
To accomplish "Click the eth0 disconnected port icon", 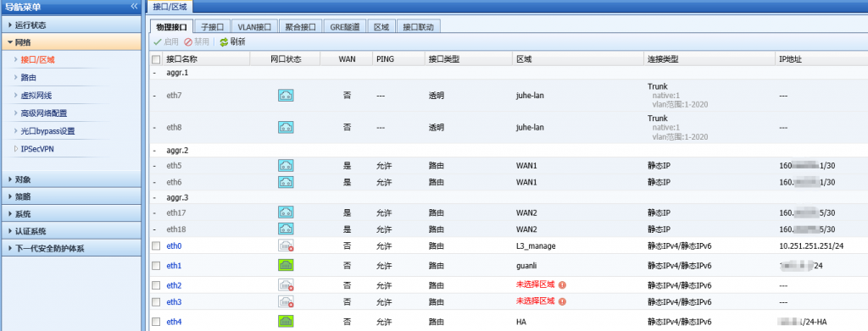I will 286,245.
